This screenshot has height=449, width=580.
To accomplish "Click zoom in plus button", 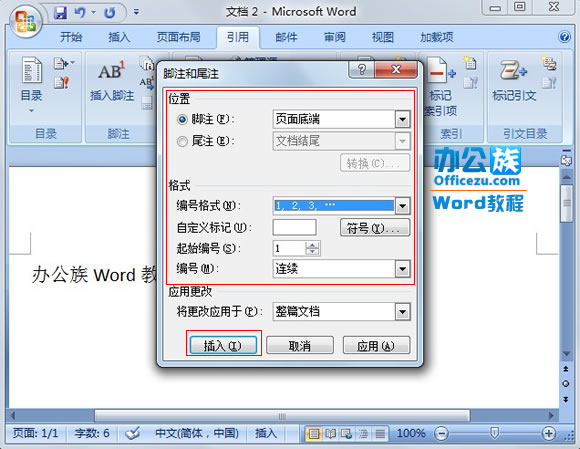I will click(549, 433).
